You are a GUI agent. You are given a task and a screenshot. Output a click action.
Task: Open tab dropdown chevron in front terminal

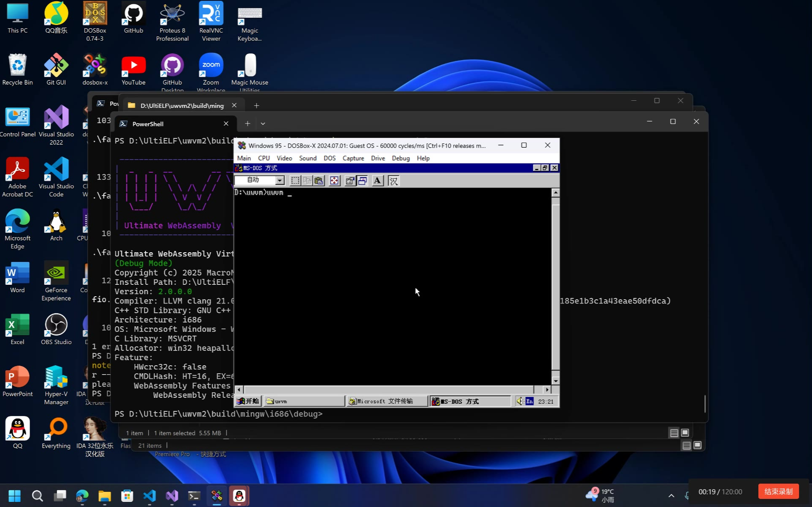pyautogui.click(x=263, y=124)
